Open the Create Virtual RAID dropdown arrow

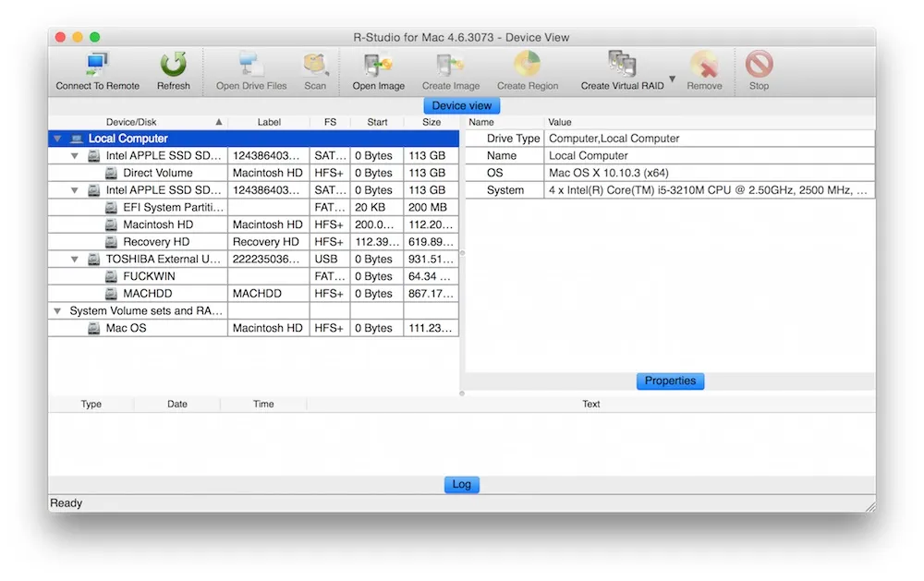click(672, 79)
